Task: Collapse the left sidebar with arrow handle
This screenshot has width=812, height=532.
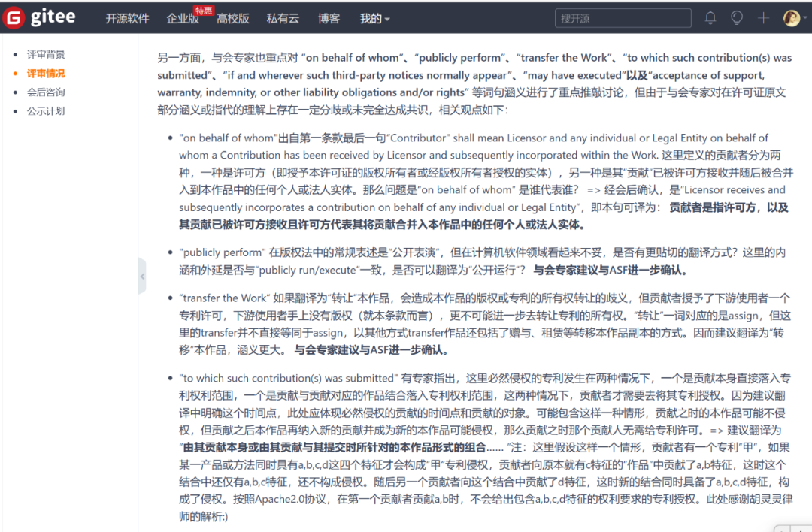Action: tap(142, 276)
